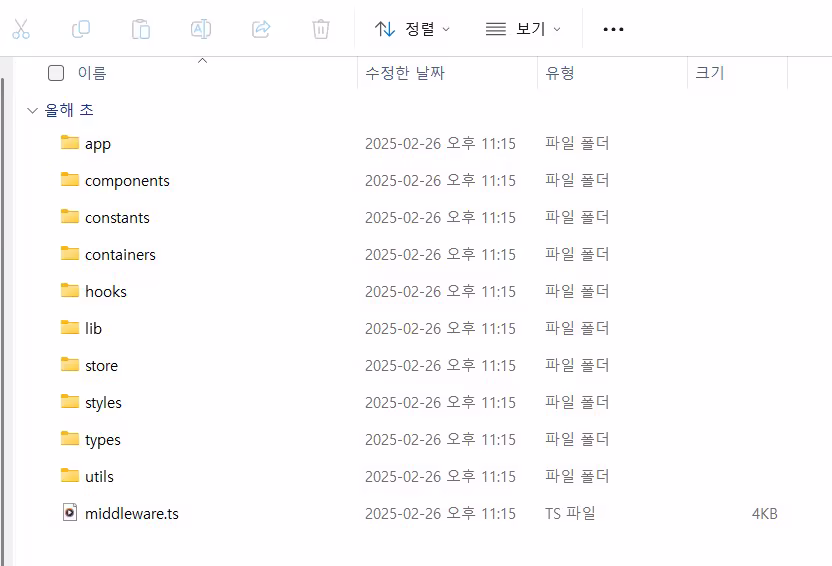The width and height of the screenshot is (832, 566).
Task: Select the components folder icon
Action: click(x=69, y=180)
